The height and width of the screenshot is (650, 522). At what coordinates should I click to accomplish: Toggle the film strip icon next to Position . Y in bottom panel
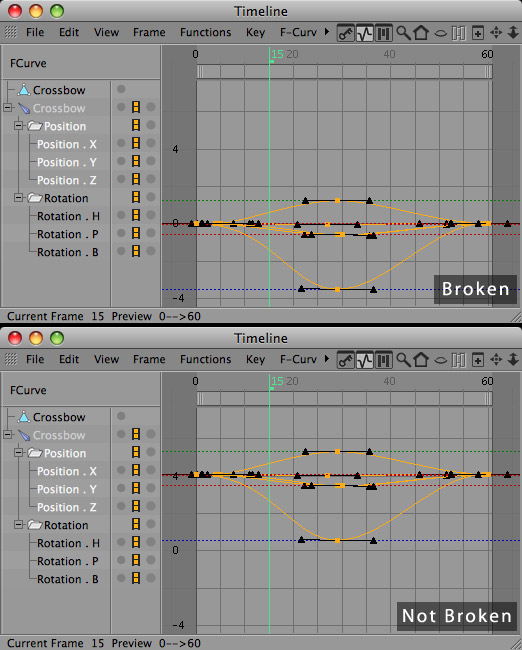coord(136,488)
